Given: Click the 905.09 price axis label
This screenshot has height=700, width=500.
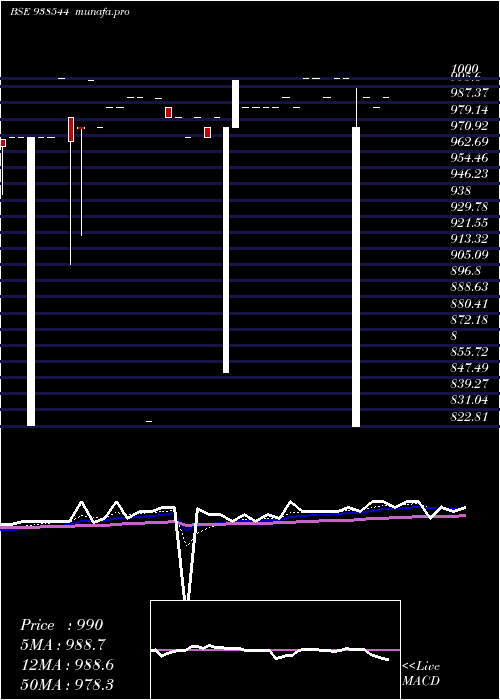Looking at the screenshot, I should 469,254.
